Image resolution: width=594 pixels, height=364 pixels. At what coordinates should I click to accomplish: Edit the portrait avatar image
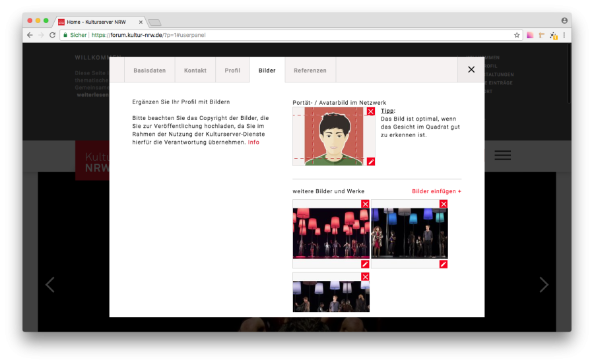click(371, 162)
